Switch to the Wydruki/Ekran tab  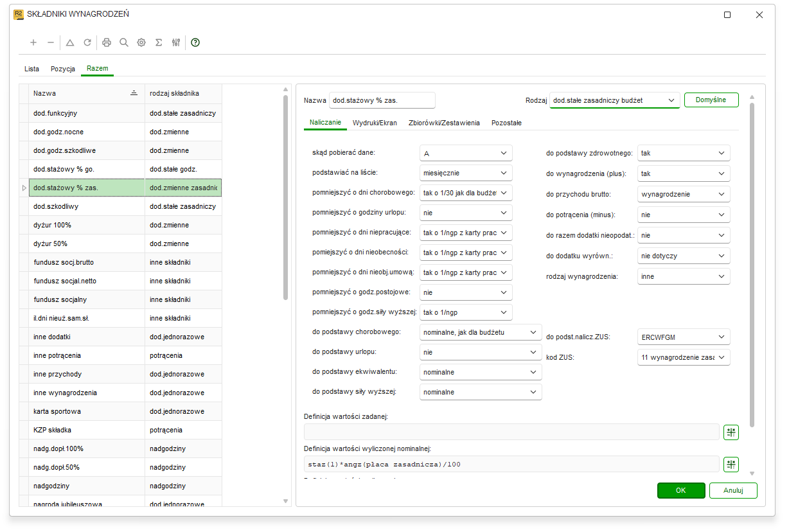[x=375, y=123]
